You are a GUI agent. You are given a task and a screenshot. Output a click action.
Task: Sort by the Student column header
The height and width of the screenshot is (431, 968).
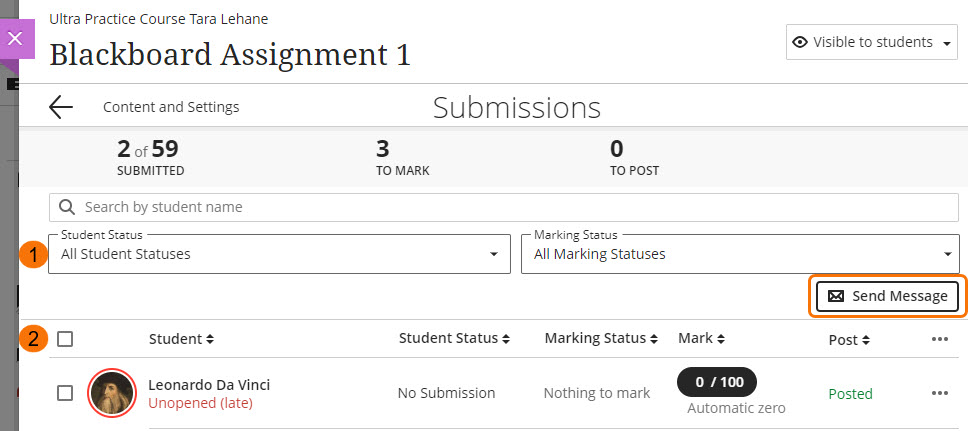click(x=181, y=338)
